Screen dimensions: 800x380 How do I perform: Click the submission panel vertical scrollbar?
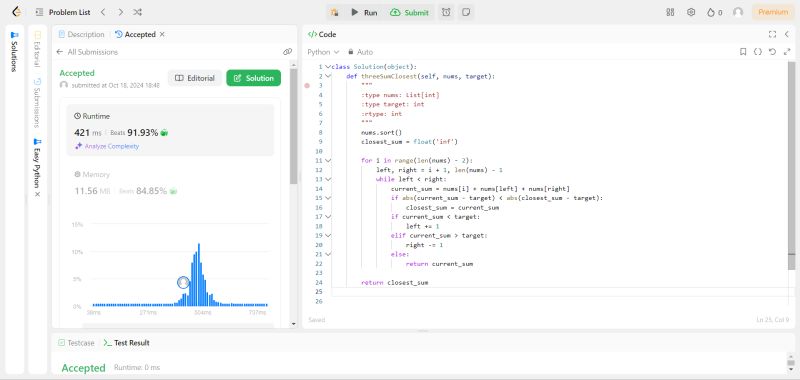[293, 126]
